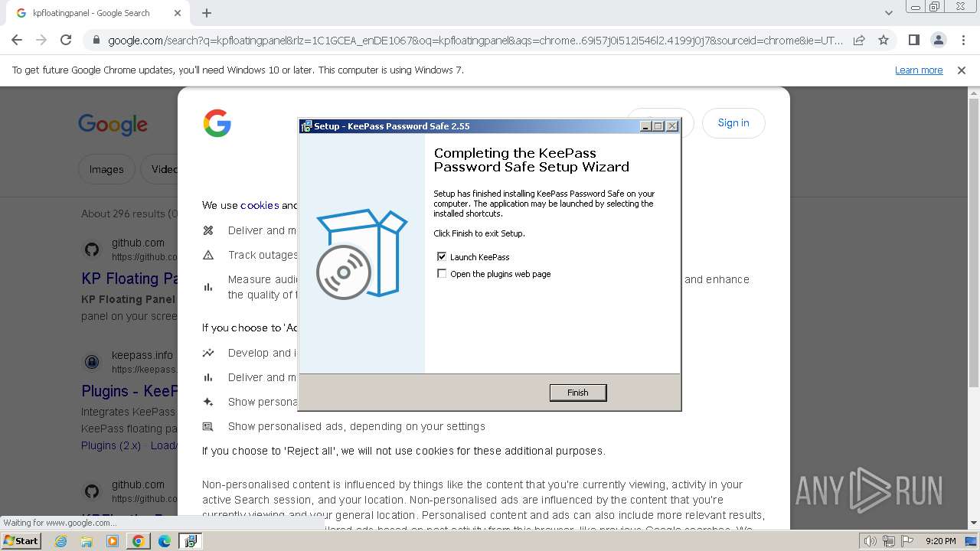Click the 'If you choose to Reject all' paragraph
The height and width of the screenshot is (551, 980).
(403, 451)
